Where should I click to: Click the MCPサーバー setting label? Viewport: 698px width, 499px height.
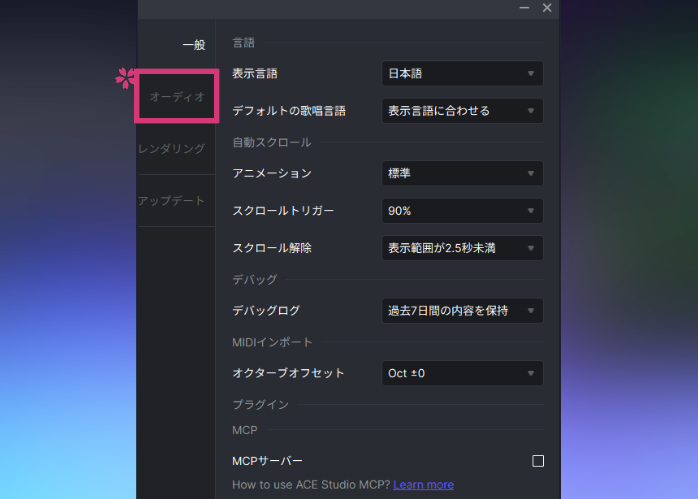(x=267, y=461)
